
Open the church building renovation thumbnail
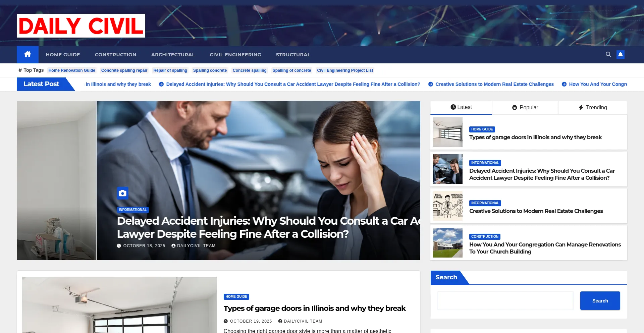448,243
